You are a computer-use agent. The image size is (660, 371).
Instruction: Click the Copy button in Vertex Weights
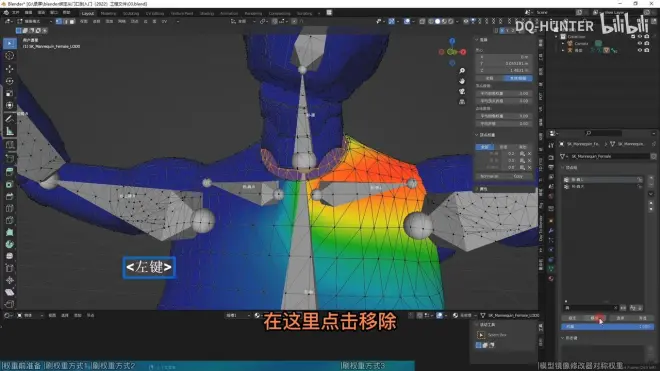pos(518,176)
